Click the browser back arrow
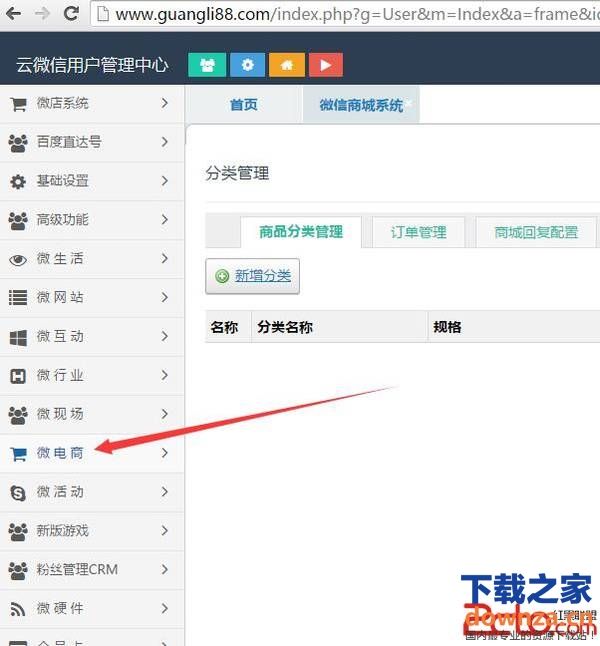The width and height of the screenshot is (600, 646). pyautogui.click(x=13, y=14)
